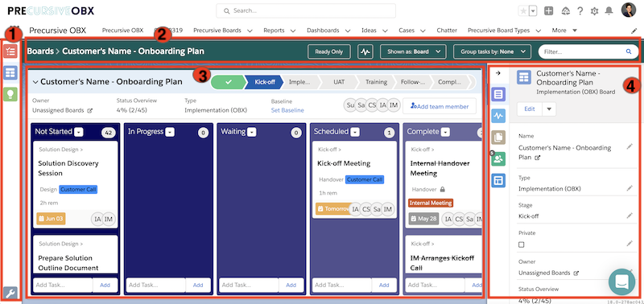Image resolution: width=644 pixels, height=304 pixels.
Task: Click Boards breadcrumb link
Action: tap(41, 51)
